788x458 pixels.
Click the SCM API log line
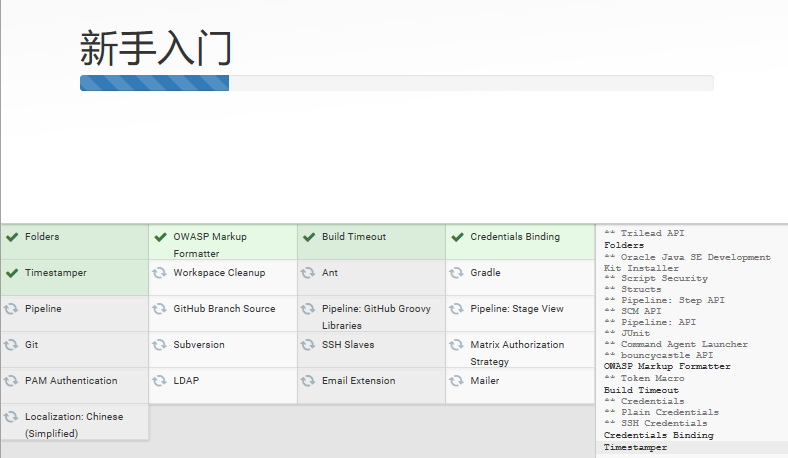click(633, 312)
